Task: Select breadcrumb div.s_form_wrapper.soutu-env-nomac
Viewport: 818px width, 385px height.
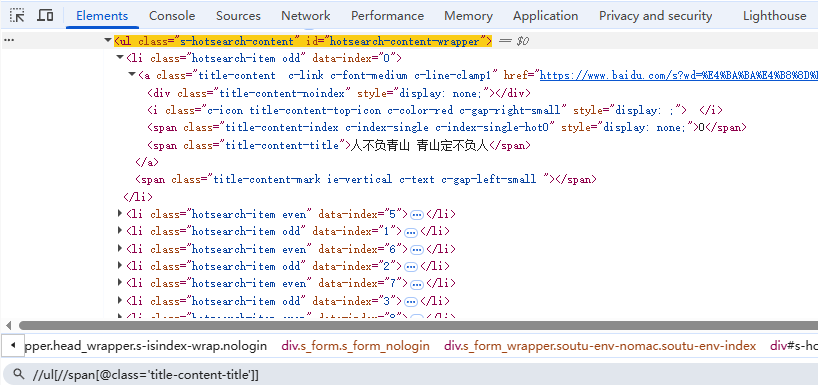Action: (x=599, y=345)
